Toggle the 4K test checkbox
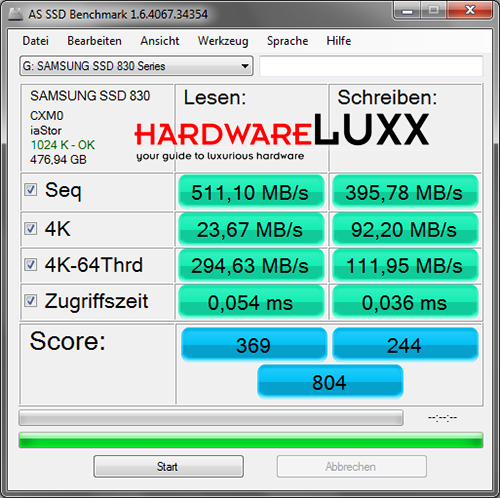500x498 pixels. pyautogui.click(x=30, y=228)
